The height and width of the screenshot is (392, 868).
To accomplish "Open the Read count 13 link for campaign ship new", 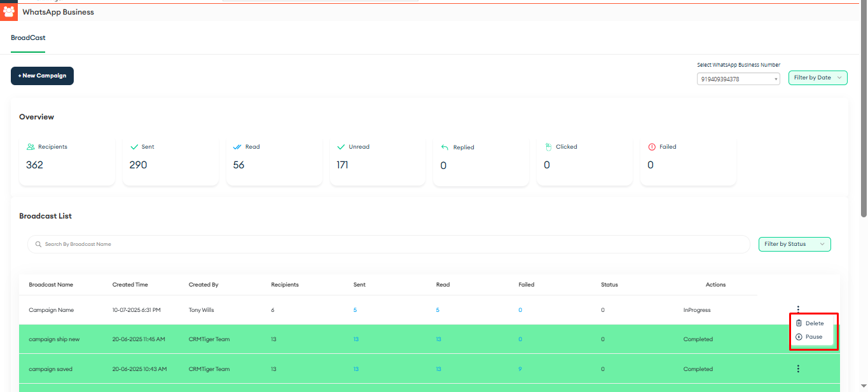I will [x=439, y=339].
